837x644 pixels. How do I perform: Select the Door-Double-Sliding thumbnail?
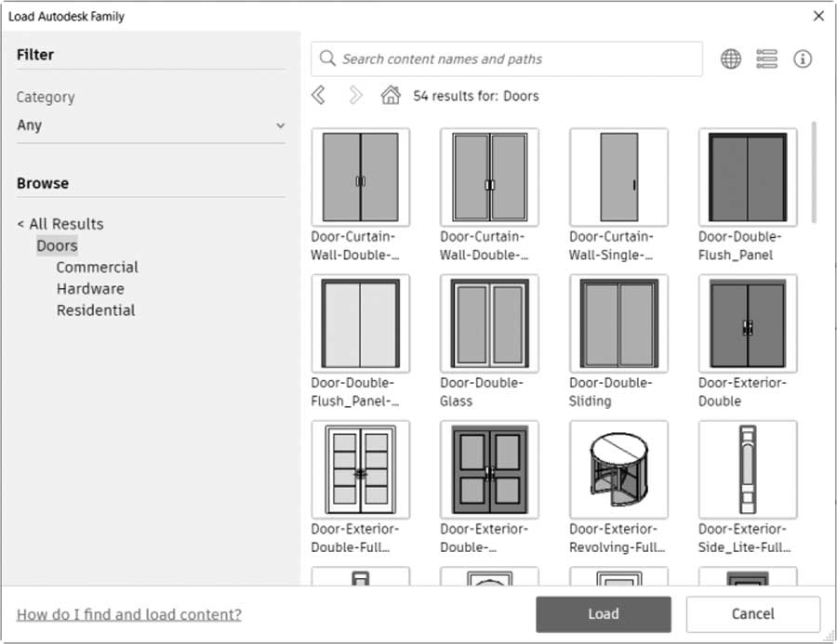(618, 323)
